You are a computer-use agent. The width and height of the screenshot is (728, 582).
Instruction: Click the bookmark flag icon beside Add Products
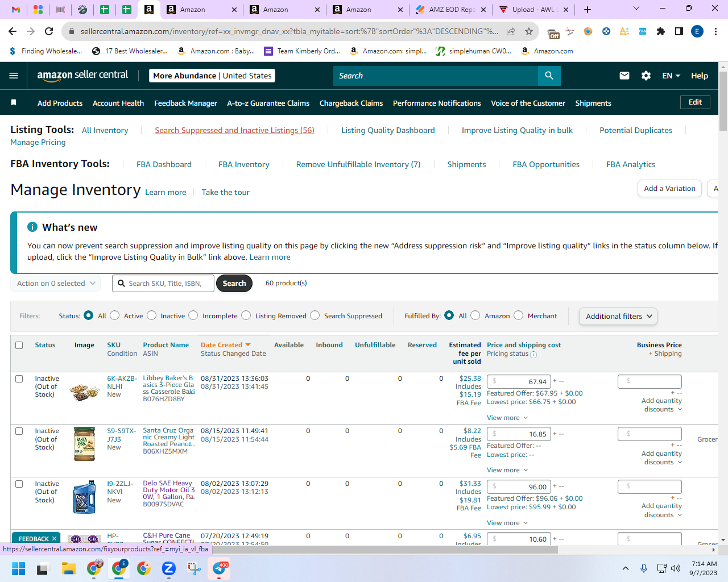click(x=14, y=102)
